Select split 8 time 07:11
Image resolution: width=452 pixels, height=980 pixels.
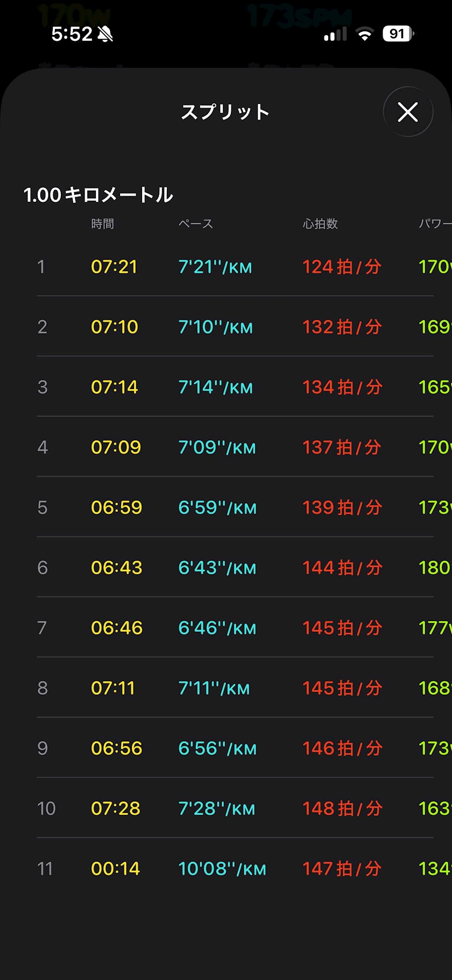(112, 689)
